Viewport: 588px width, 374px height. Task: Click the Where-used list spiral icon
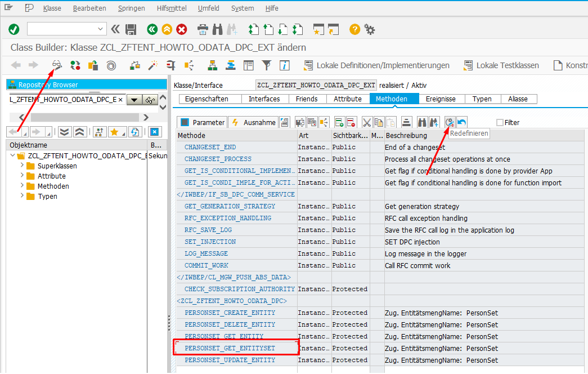pos(111,66)
